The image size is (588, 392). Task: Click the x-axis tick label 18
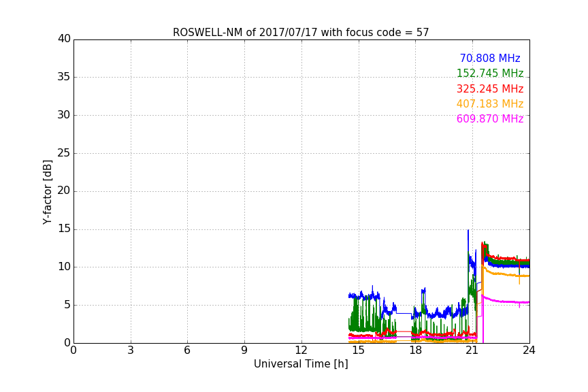pyautogui.click(x=416, y=350)
